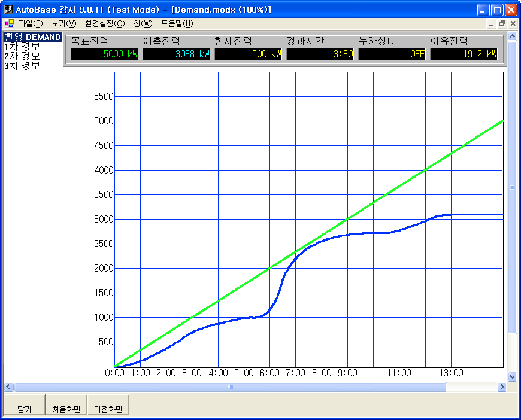The image size is (521, 420).
Task: Click the vertical scrollbar down arrow
Action: (512, 376)
